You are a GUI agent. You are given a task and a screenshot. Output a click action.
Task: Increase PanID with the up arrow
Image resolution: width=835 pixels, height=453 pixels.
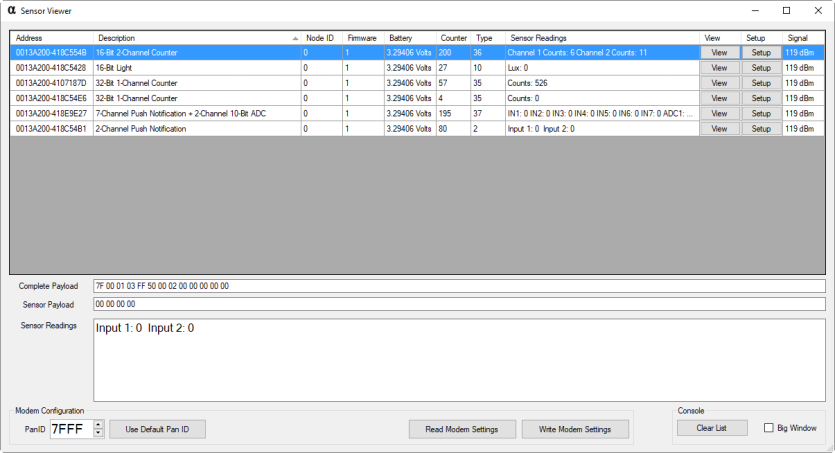98,424
